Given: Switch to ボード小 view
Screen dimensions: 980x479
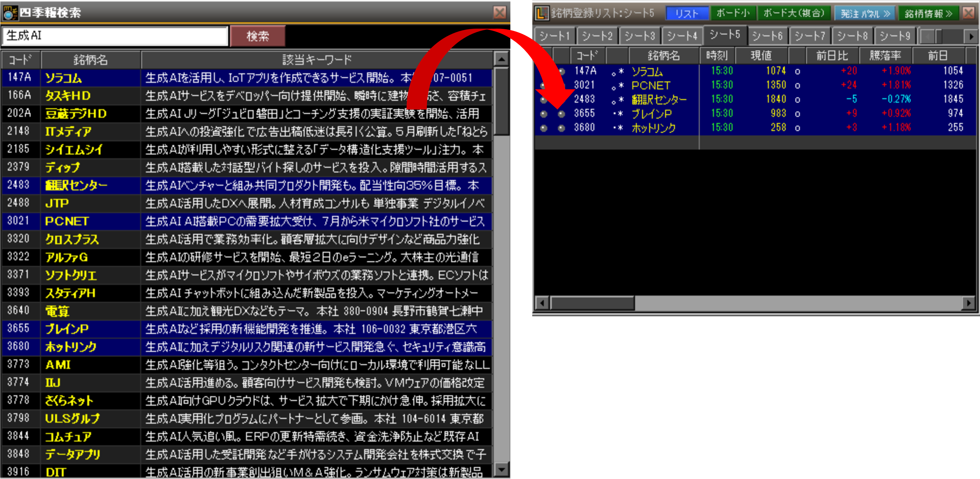Looking at the screenshot, I should tap(733, 14).
